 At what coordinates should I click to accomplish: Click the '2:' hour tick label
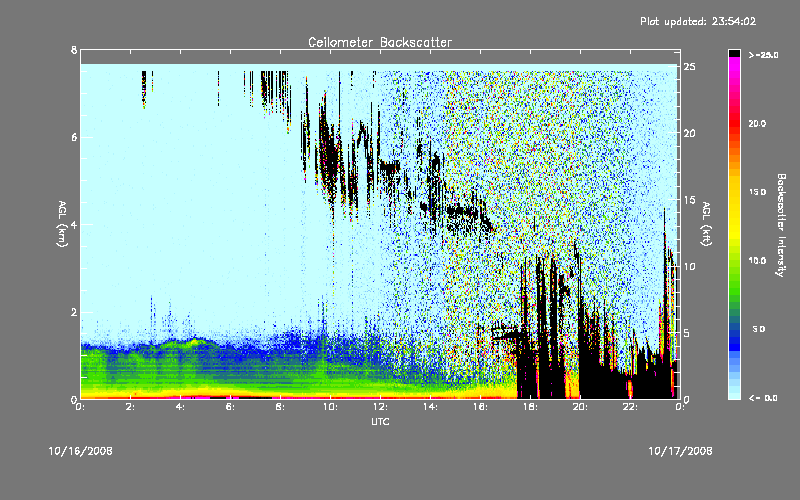pyautogui.click(x=131, y=407)
